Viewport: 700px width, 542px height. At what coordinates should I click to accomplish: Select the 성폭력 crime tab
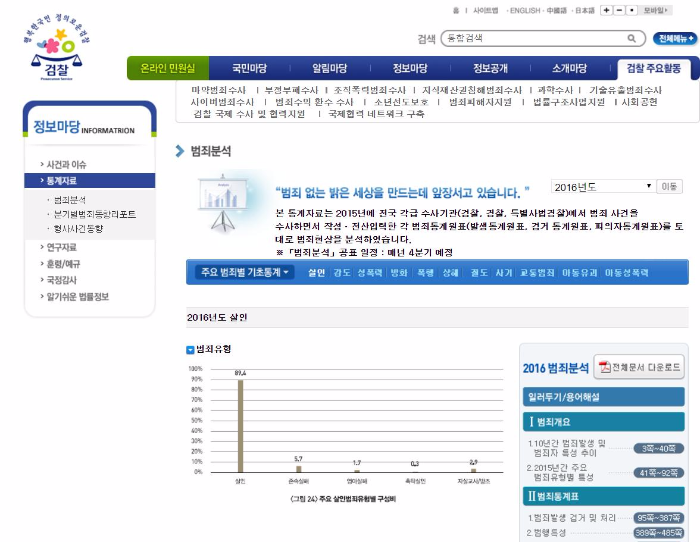tap(370, 272)
